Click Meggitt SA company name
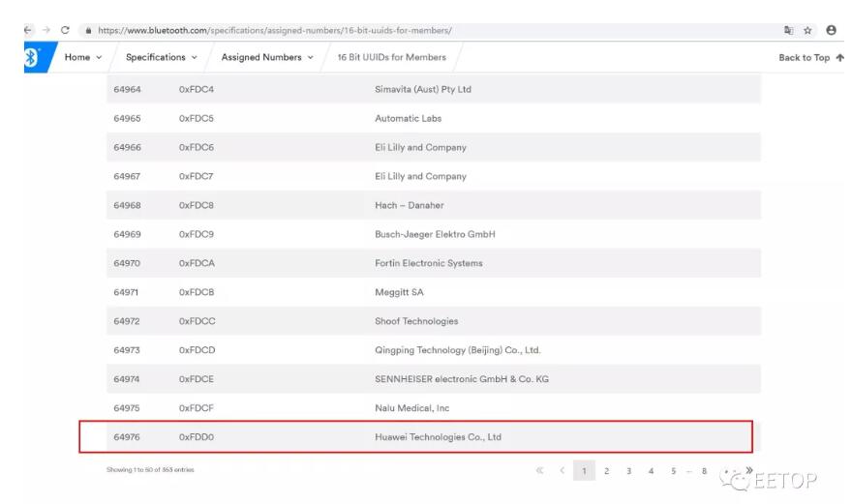852x504 pixels. point(399,292)
